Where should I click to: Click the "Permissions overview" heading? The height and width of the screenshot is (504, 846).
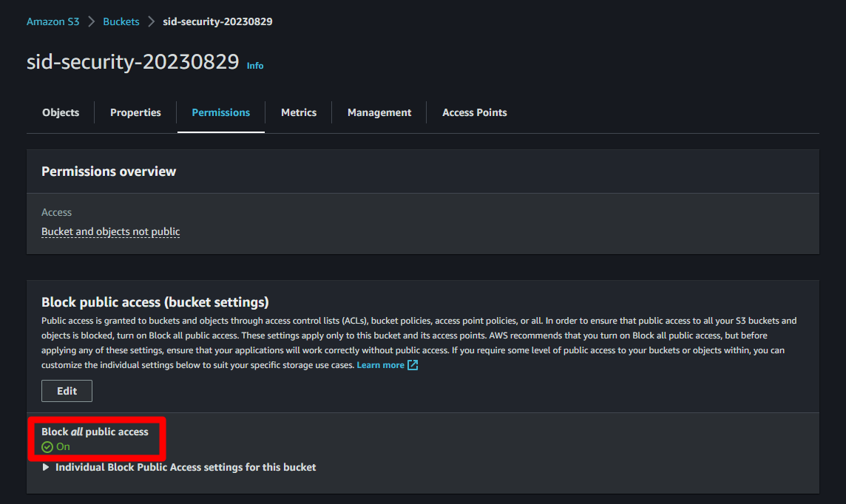tap(109, 171)
